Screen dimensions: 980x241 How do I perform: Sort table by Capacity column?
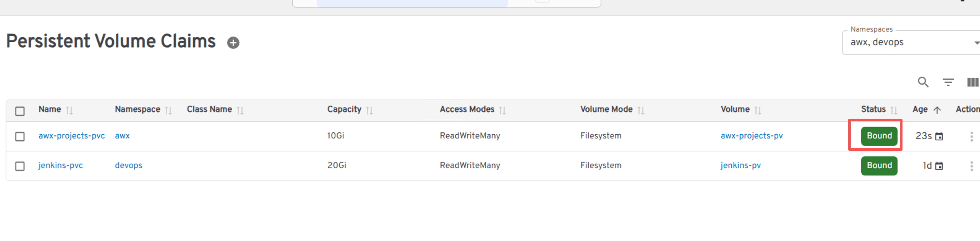(x=344, y=109)
